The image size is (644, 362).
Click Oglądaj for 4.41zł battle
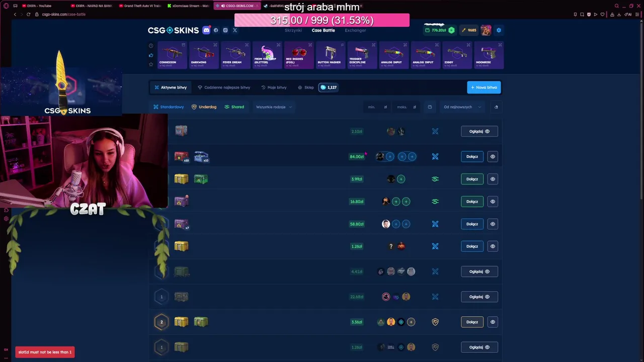(x=479, y=271)
